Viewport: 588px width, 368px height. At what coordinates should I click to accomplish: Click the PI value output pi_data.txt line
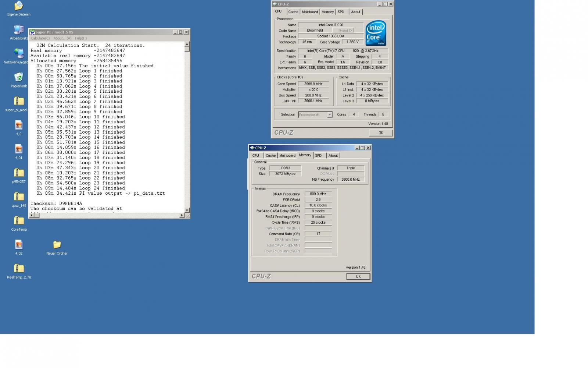pos(101,193)
